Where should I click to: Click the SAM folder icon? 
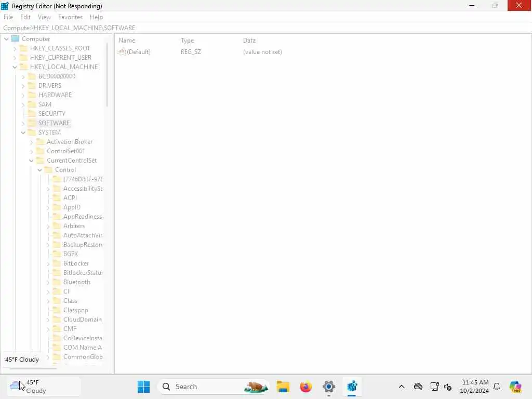point(32,104)
